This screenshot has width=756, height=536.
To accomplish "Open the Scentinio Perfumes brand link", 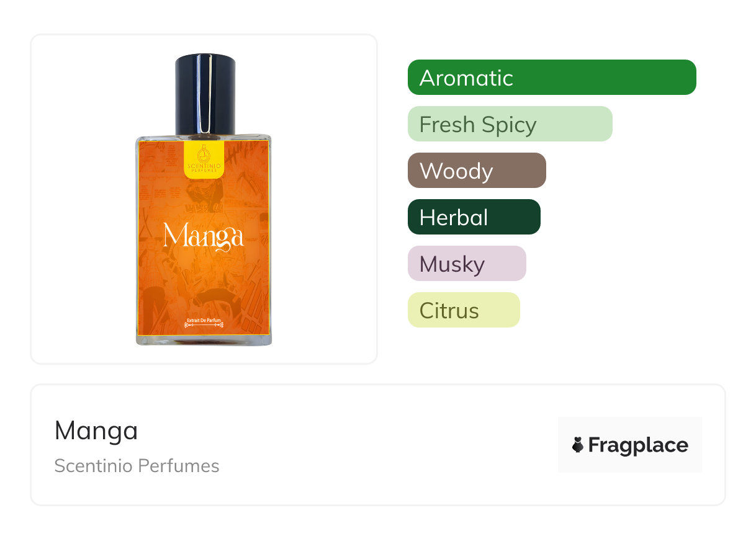I will [137, 466].
